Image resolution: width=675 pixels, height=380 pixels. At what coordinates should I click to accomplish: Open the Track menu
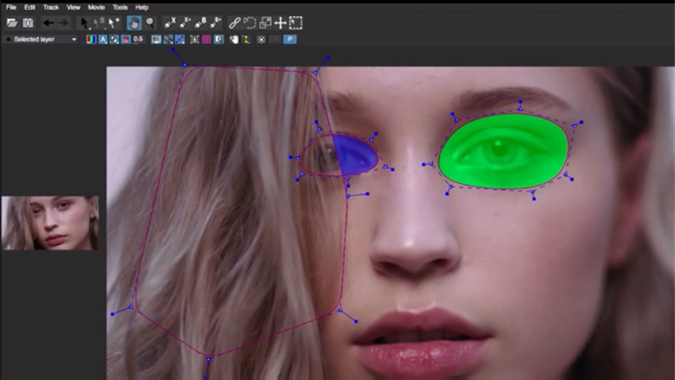click(x=51, y=7)
